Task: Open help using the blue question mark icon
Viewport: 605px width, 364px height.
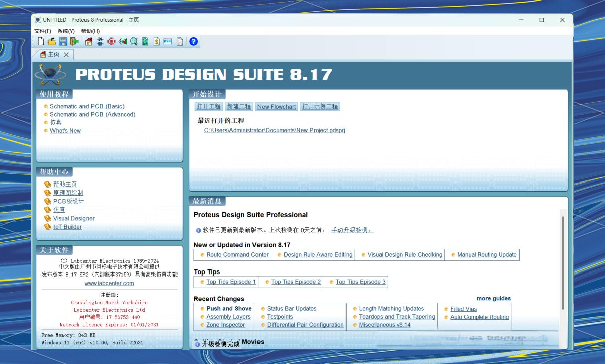Action: click(193, 41)
